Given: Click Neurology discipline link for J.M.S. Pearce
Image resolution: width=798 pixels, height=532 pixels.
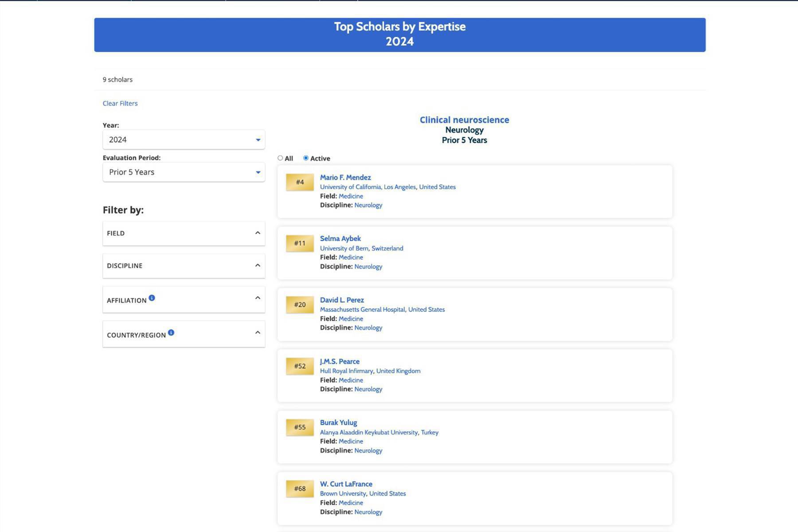Looking at the screenshot, I should (x=368, y=389).
